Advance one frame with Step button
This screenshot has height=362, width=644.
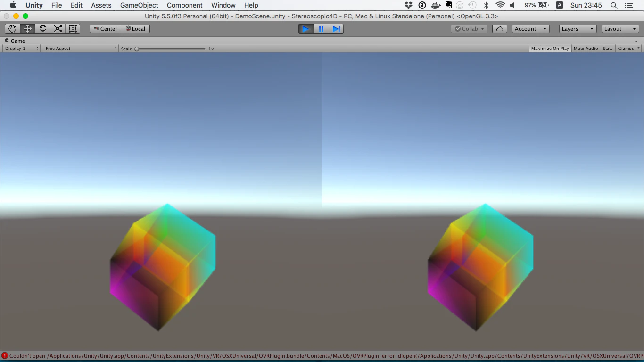pos(336,29)
